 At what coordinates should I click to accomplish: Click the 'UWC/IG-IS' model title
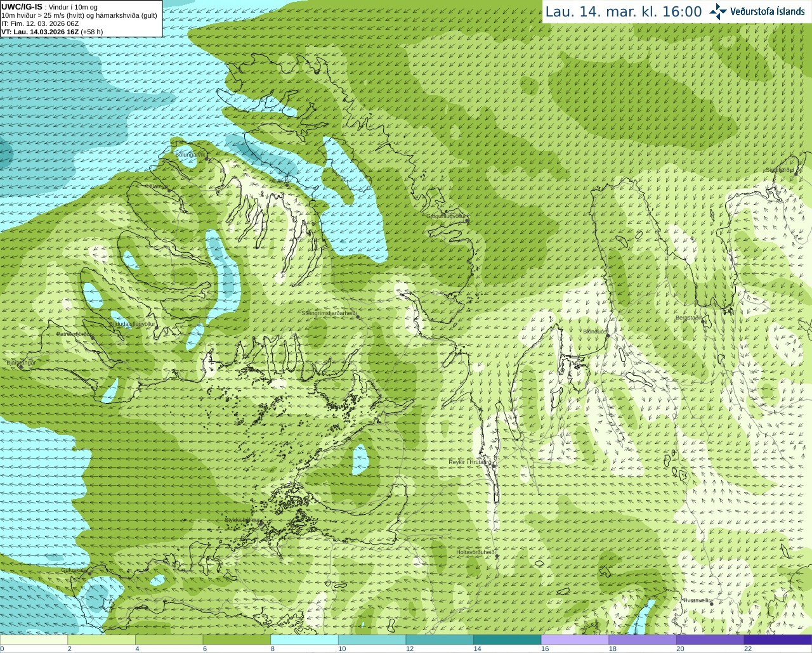22,6
